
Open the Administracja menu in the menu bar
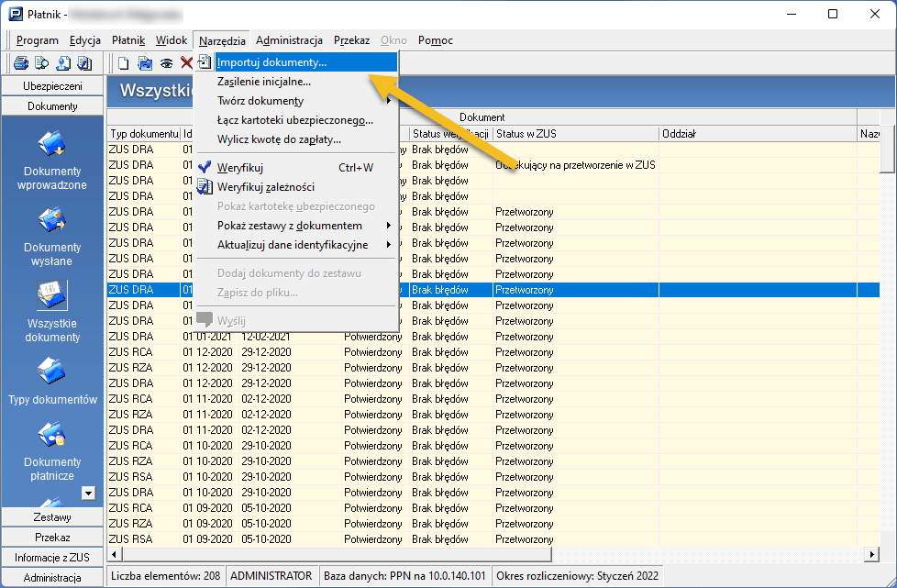click(289, 40)
